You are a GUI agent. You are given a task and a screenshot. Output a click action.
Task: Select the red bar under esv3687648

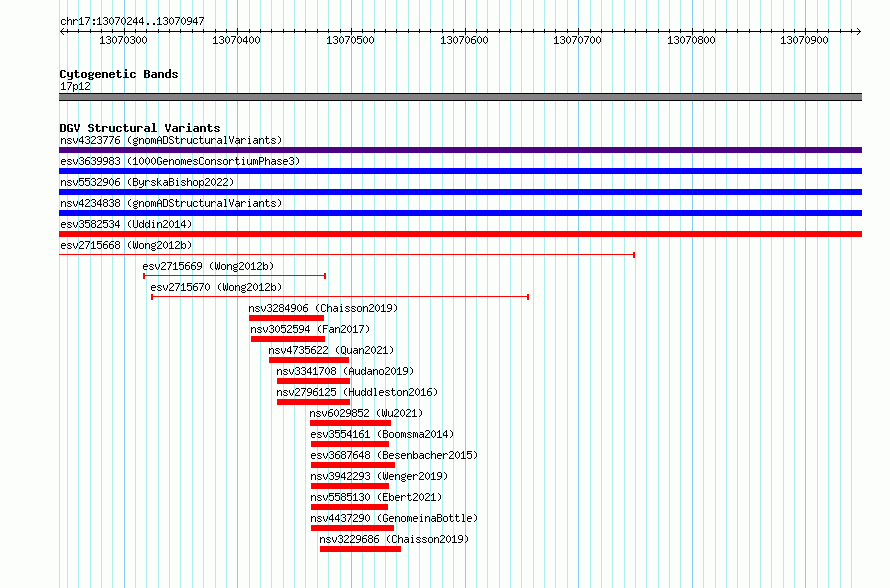(353, 465)
